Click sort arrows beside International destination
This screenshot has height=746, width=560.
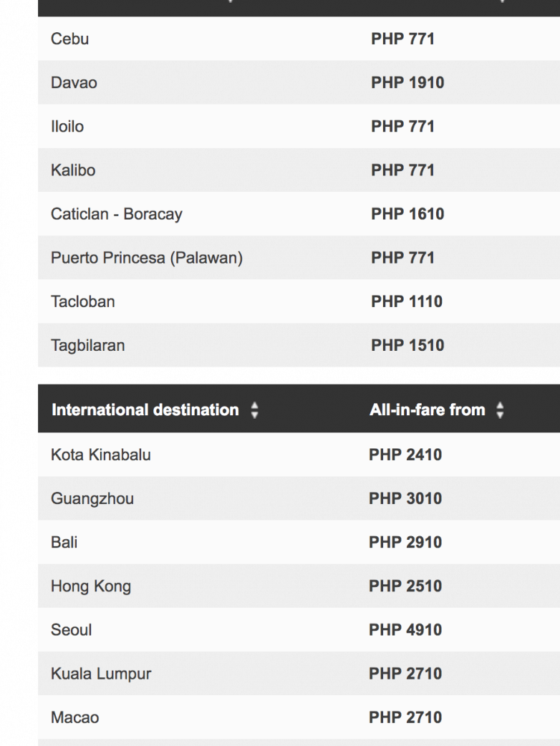click(254, 410)
